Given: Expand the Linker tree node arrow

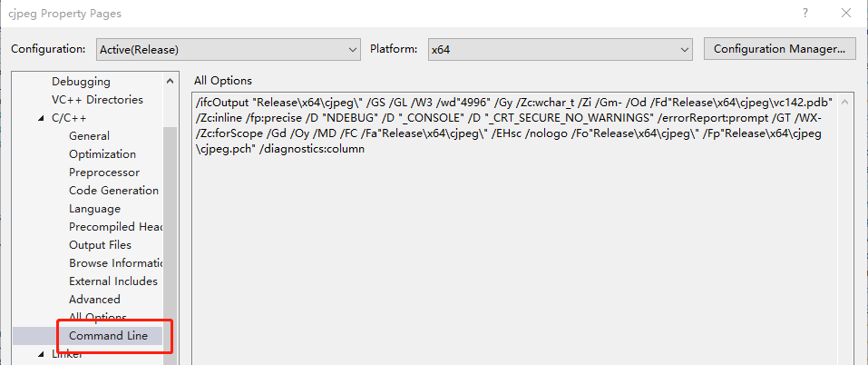Looking at the screenshot, I should [40, 355].
